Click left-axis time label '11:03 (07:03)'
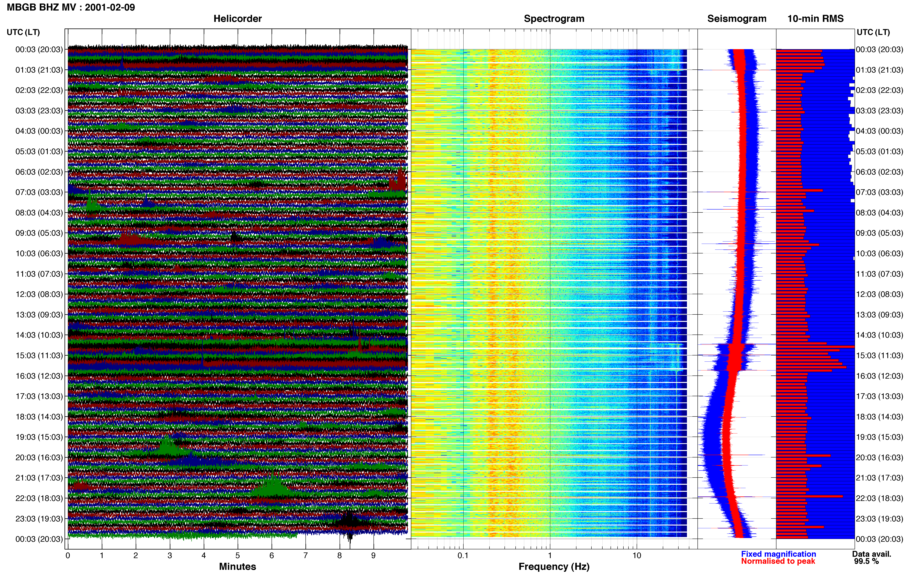 click(x=39, y=274)
